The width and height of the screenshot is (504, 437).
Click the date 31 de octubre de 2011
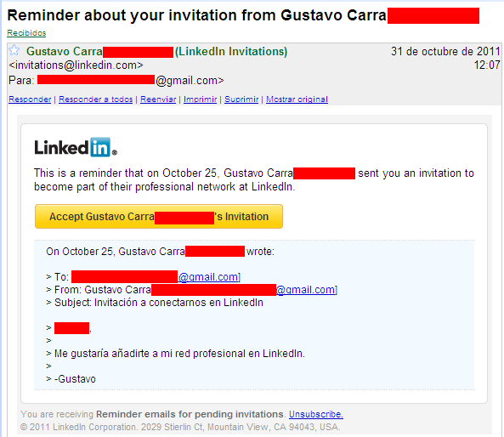point(445,52)
